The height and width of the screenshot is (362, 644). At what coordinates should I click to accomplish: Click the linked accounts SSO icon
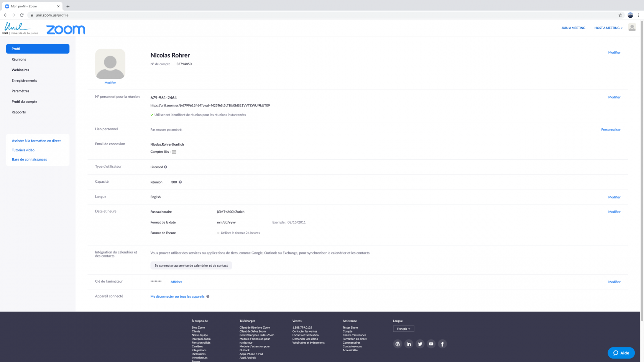click(x=174, y=152)
